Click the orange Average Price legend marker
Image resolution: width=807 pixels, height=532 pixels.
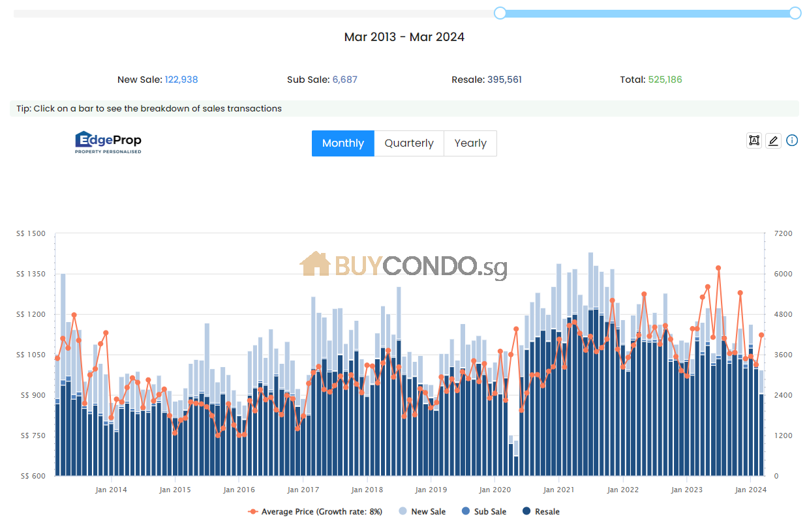[253, 512]
